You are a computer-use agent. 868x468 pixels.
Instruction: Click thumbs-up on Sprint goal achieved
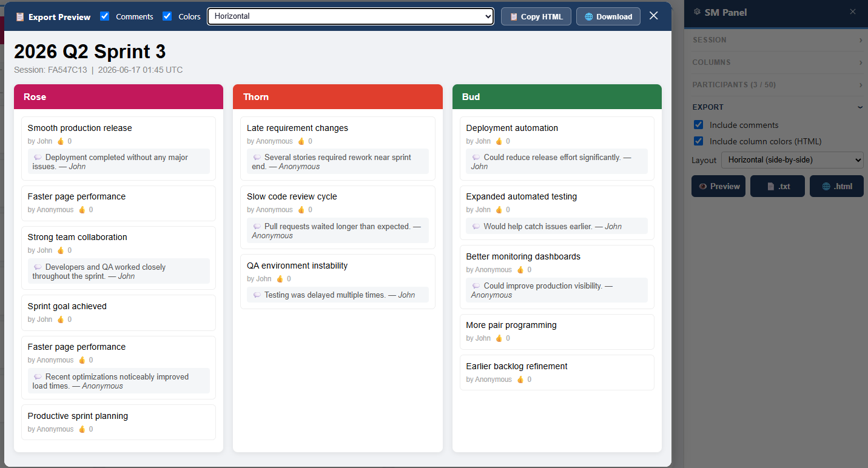point(60,319)
